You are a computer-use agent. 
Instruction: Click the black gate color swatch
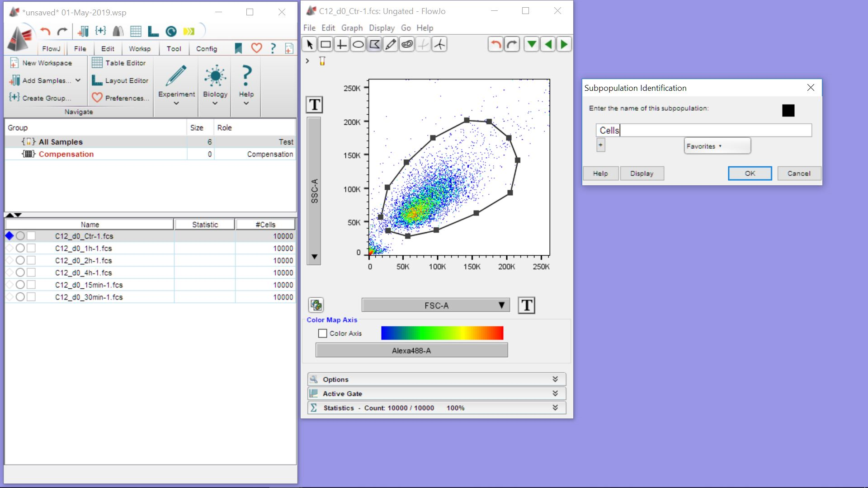(788, 110)
